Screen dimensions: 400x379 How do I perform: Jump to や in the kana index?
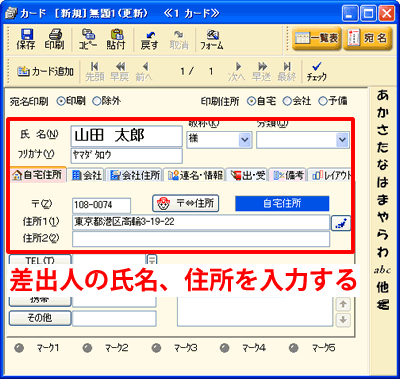383,217
